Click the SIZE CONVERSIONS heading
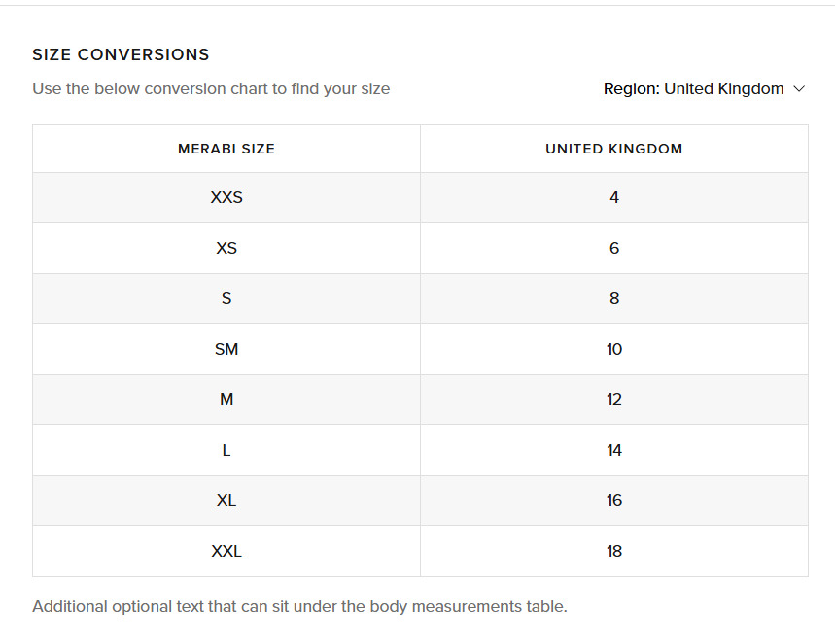This screenshot has width=835, height=644. 121,54
